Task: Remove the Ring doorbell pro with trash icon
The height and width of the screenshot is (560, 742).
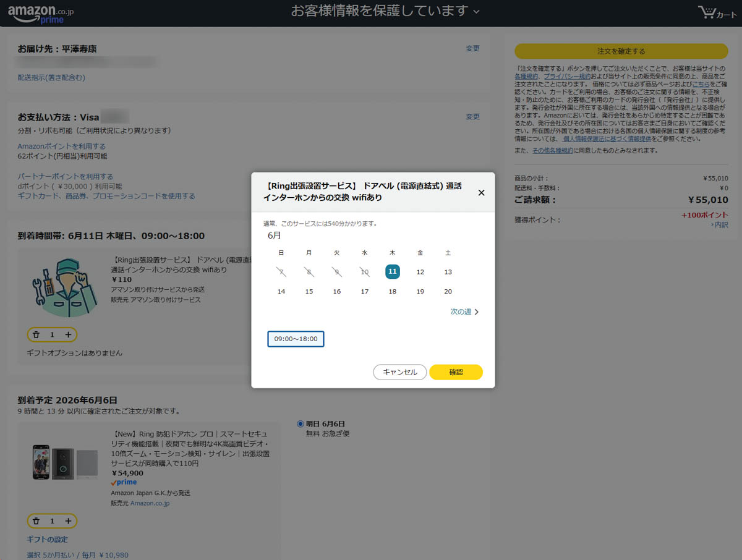Action: [x=36, y=521]
